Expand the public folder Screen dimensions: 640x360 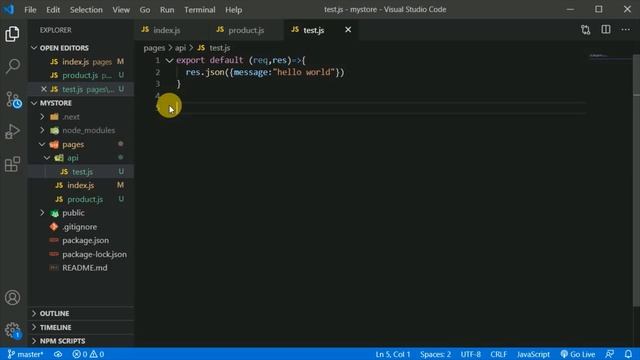tap(42, 213)
